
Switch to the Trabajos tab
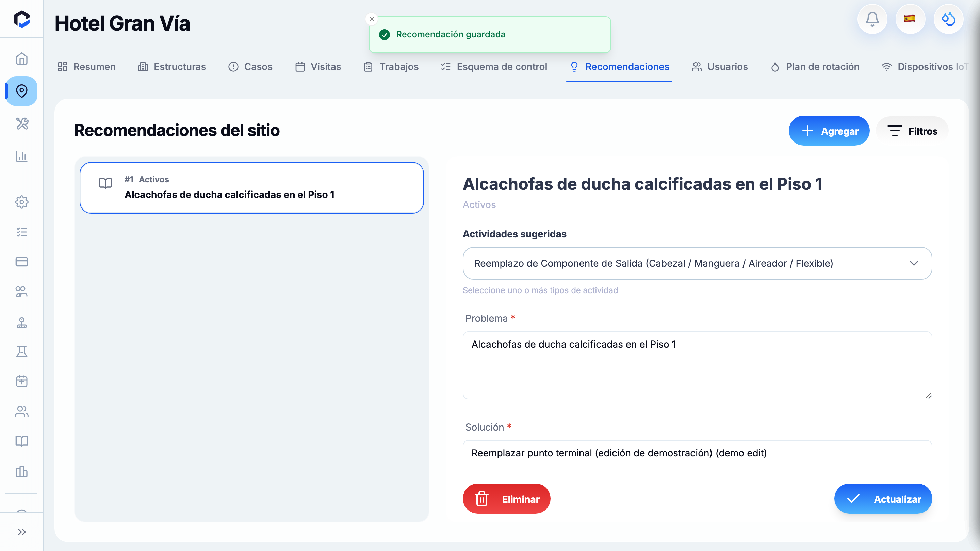(x=391, y=67)
